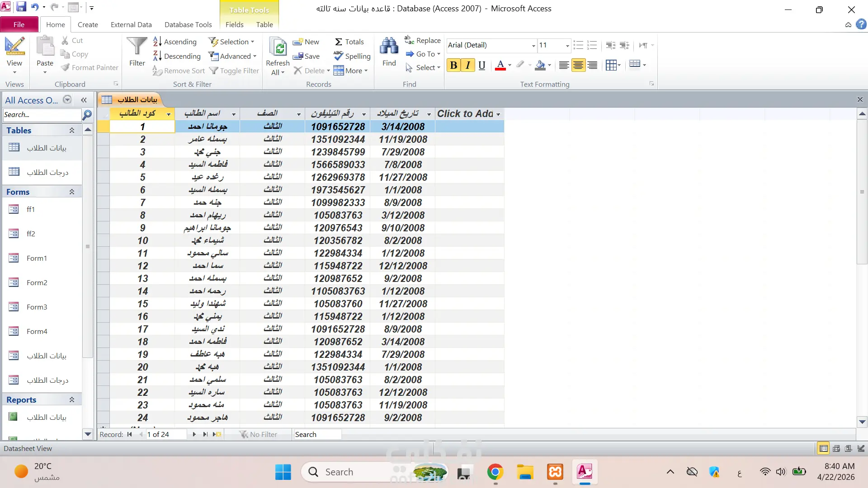This screenshot has height=488, width=868.
Task: Click the Format Painter button
Action: click(x=90, y=67)
